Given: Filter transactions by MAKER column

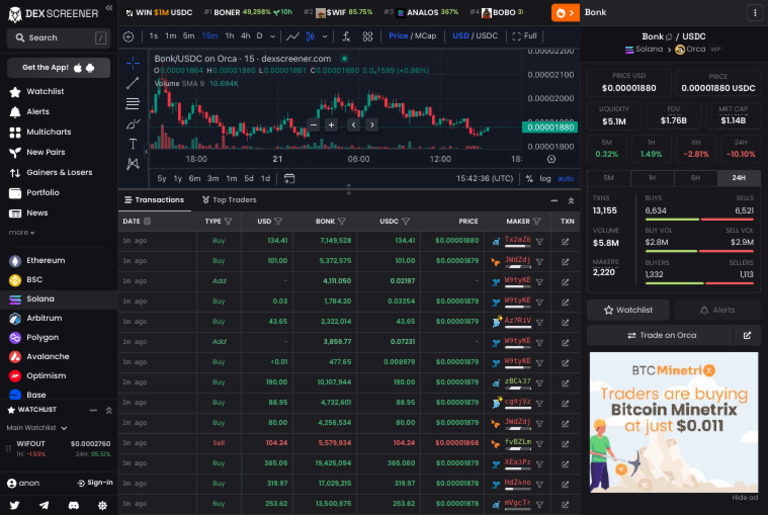Looking at the screenshot, I should [537, 221].
